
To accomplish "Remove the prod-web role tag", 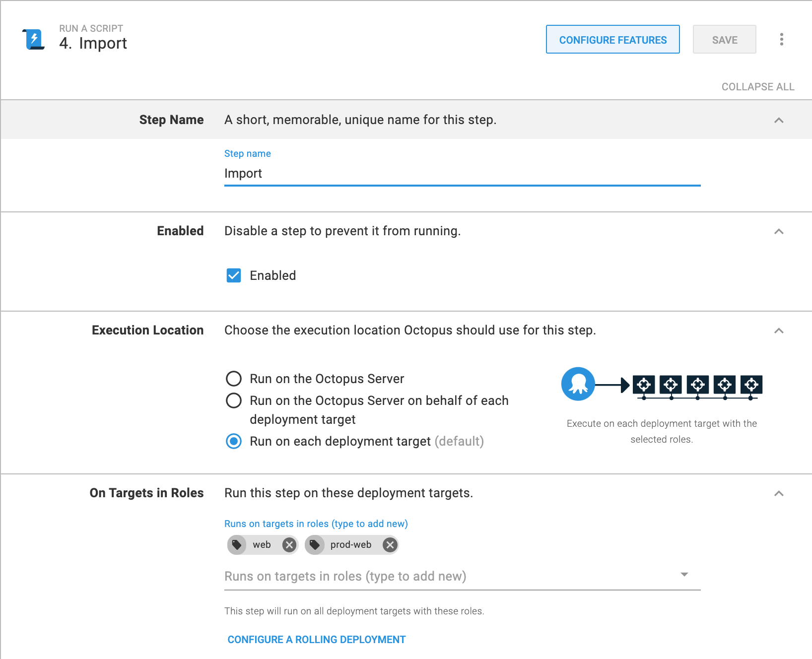I will pos(390,545).
